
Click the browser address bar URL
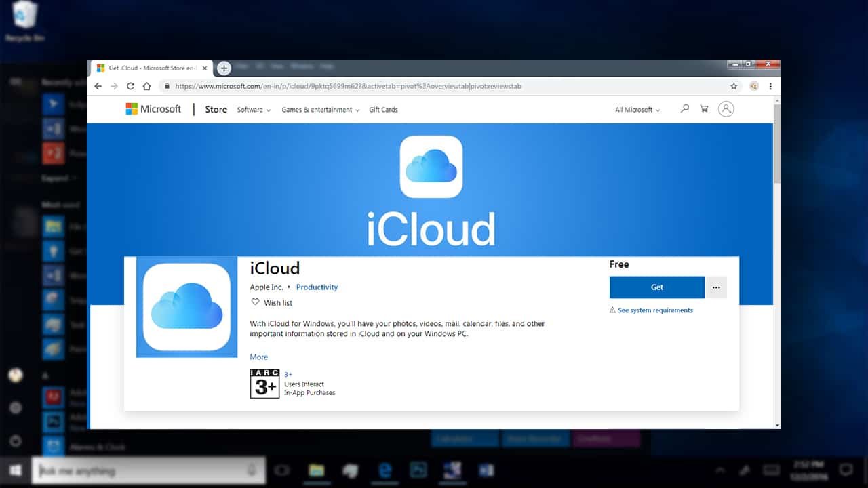348,86
